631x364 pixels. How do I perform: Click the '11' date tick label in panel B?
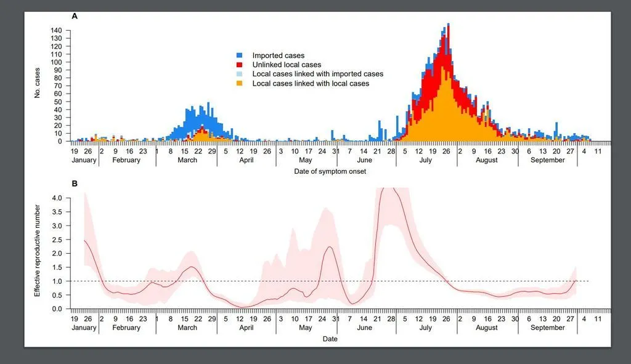click(x=598, y=319)
